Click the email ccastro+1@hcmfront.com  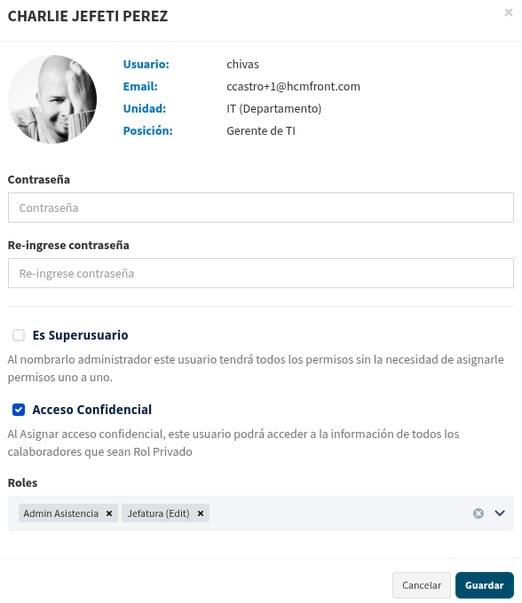293,87
